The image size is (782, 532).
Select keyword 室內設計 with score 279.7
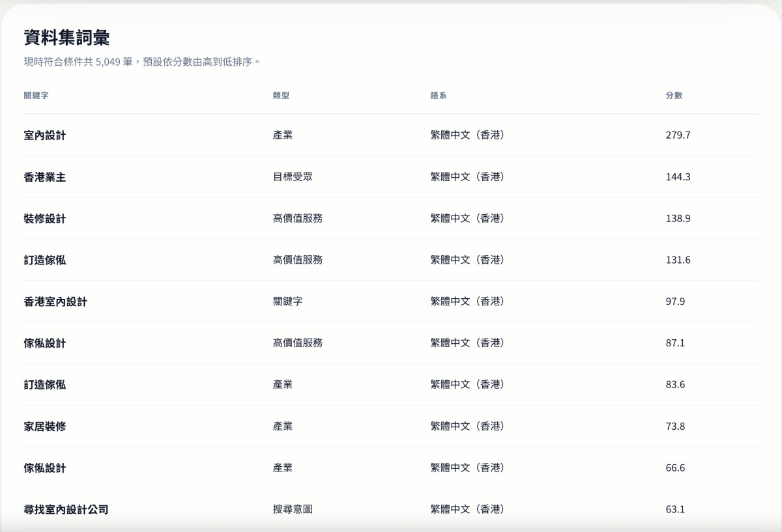click(x=45, y=135)
